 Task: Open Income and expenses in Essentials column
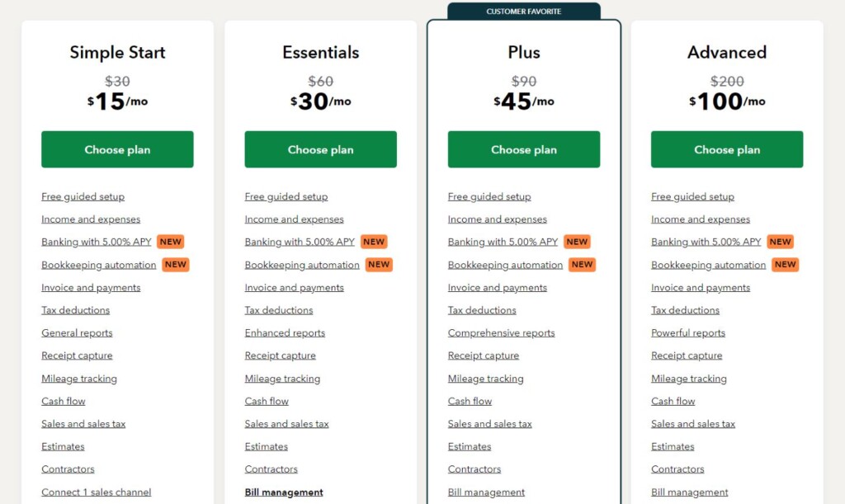[x=294, y=219]
